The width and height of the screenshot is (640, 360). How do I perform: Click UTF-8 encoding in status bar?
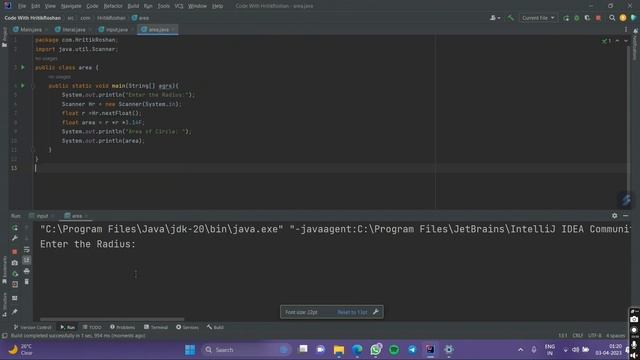pyautogui.click(x=595, y=336)
